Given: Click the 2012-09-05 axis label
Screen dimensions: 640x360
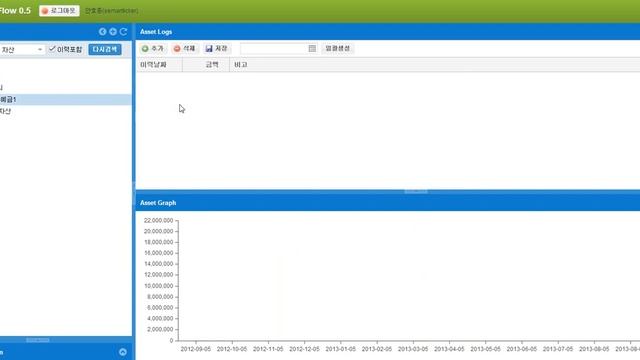Looking at the screenshot, I should coord(196,349).
